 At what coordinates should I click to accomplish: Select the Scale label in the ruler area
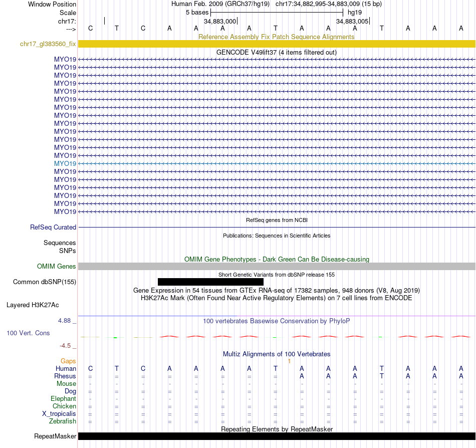tap(68, 13)
